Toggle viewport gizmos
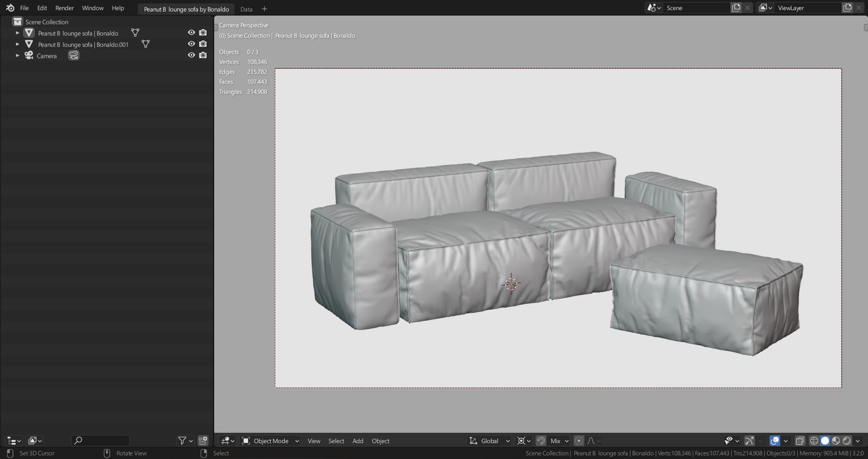The width and height of the screenshot is (868, 459). pyautogui.click(x=749, y=440)
